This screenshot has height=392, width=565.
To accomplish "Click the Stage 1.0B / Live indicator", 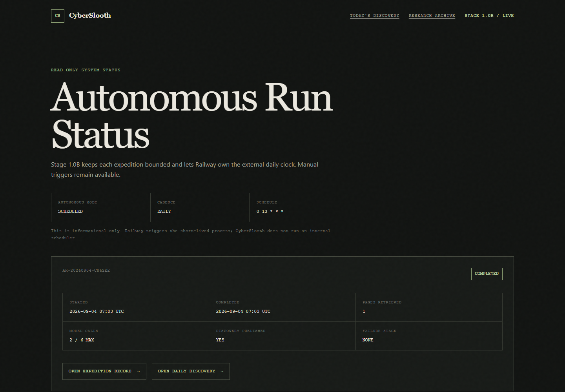I will tap(489, 16).
